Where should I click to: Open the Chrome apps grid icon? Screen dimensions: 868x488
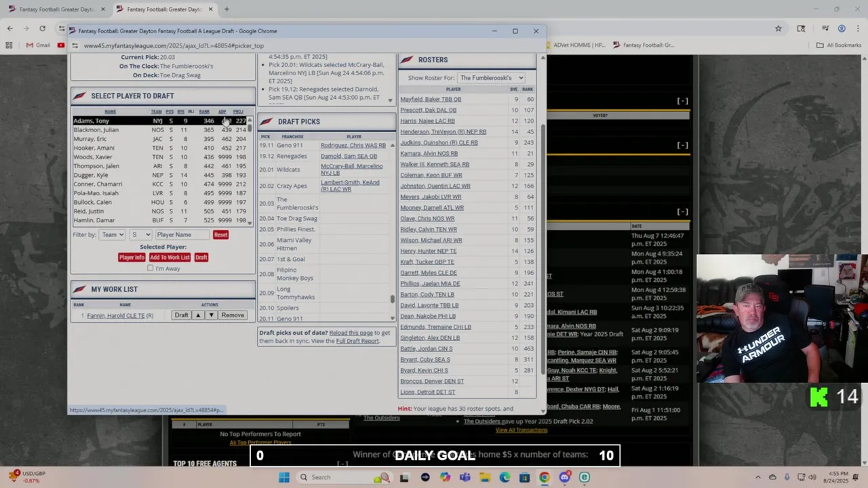pyautogui.click(x=9, y=45)
